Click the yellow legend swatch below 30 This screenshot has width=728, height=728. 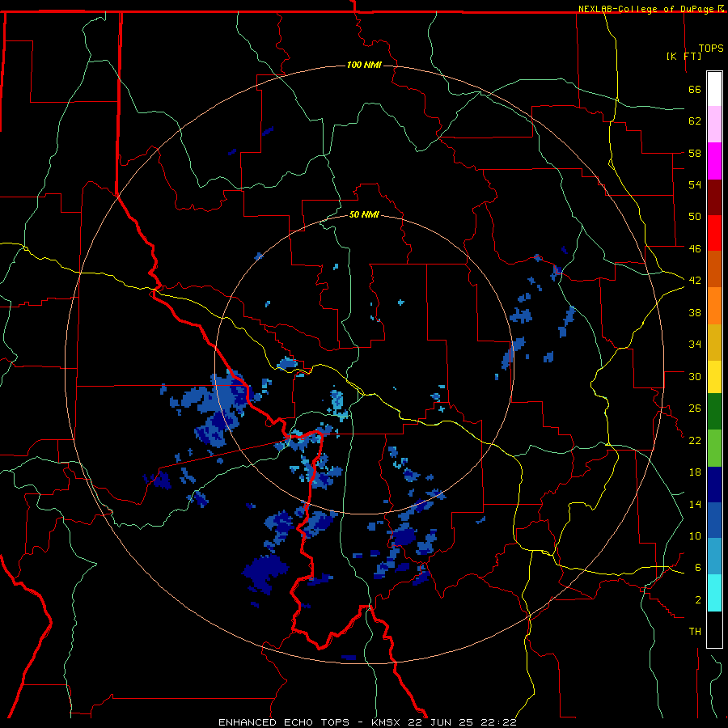pyautogui.click(x=714, y=377)
